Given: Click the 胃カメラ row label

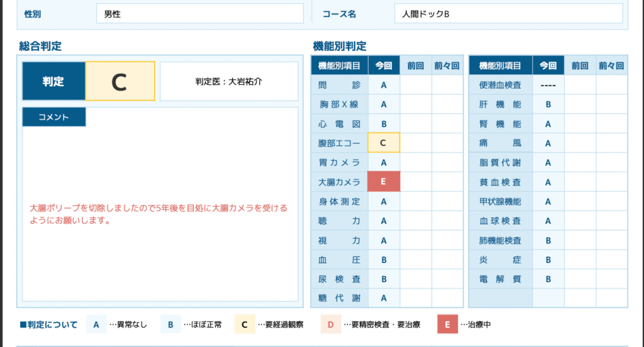Looking at the screenshot, I should 339,162.
